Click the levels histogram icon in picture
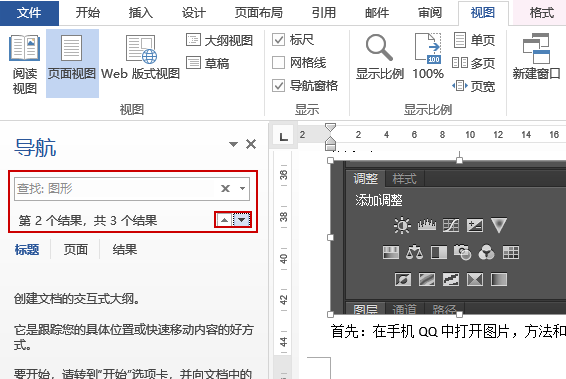Viewport: 566px width, 379px height. (427, 225)
